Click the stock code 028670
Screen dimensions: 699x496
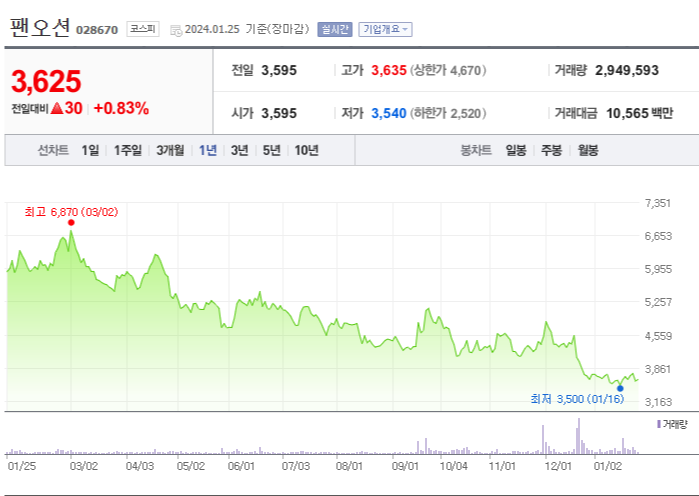tap(97, 30)
